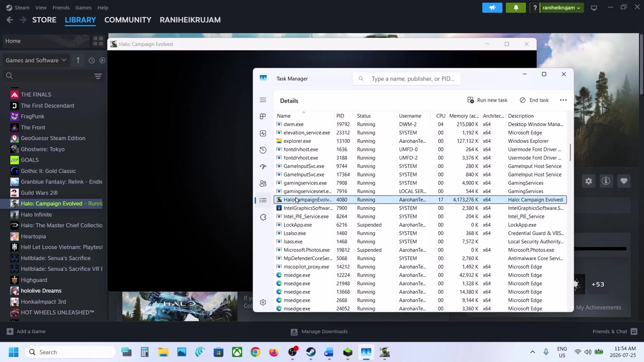Image resolution: width=644 pixels, height=362 pixels.
Task: Click Steam forward navigation arrow
Action: click(23, 20)
